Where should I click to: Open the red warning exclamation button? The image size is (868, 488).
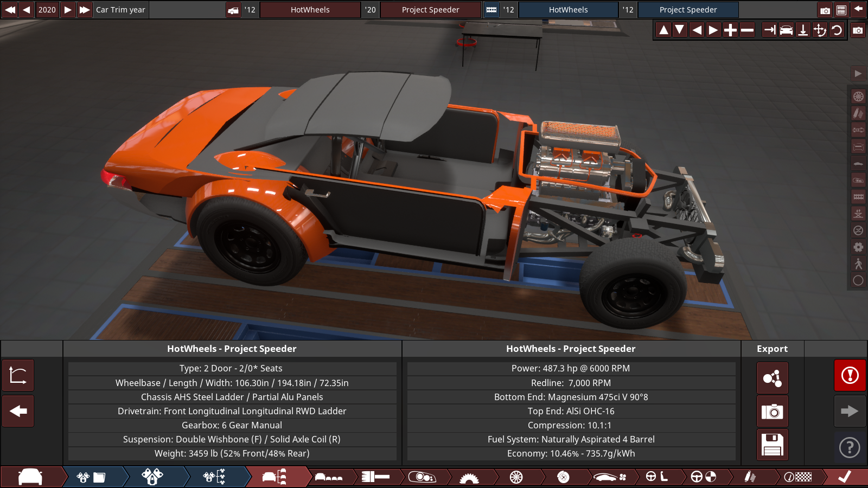[x=850, y=375]
